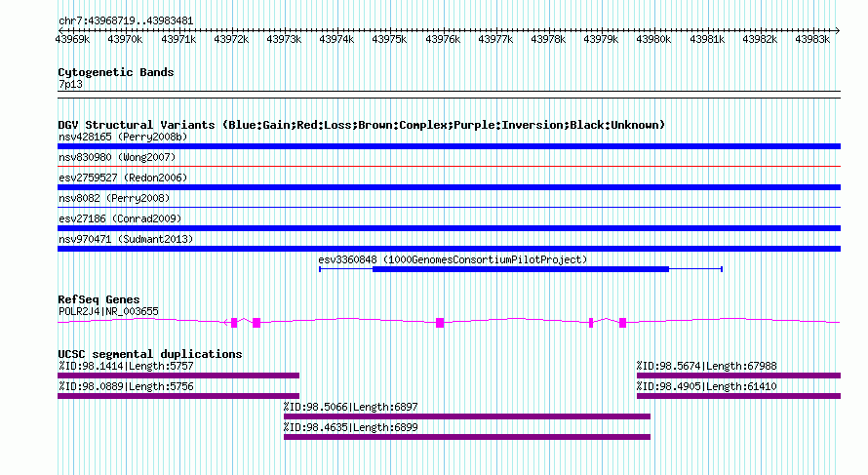Click the 43983k ruler tick label
The image size is (868, 475).
[812, 39]
